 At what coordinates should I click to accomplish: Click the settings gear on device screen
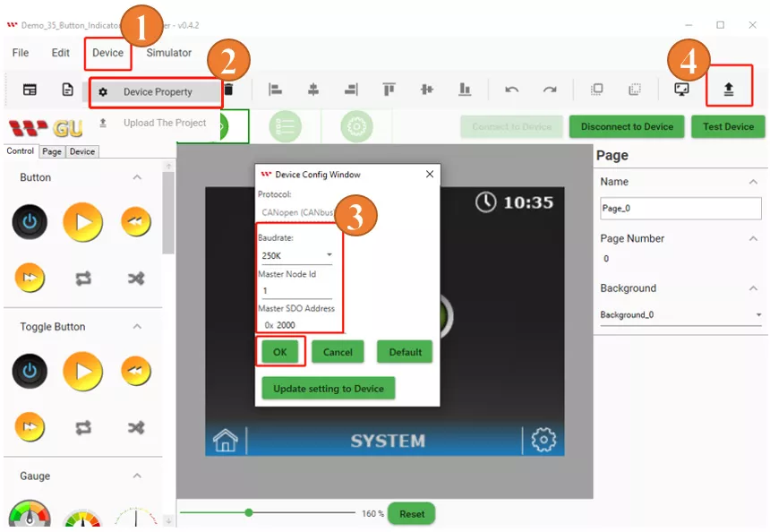[543, 440]
